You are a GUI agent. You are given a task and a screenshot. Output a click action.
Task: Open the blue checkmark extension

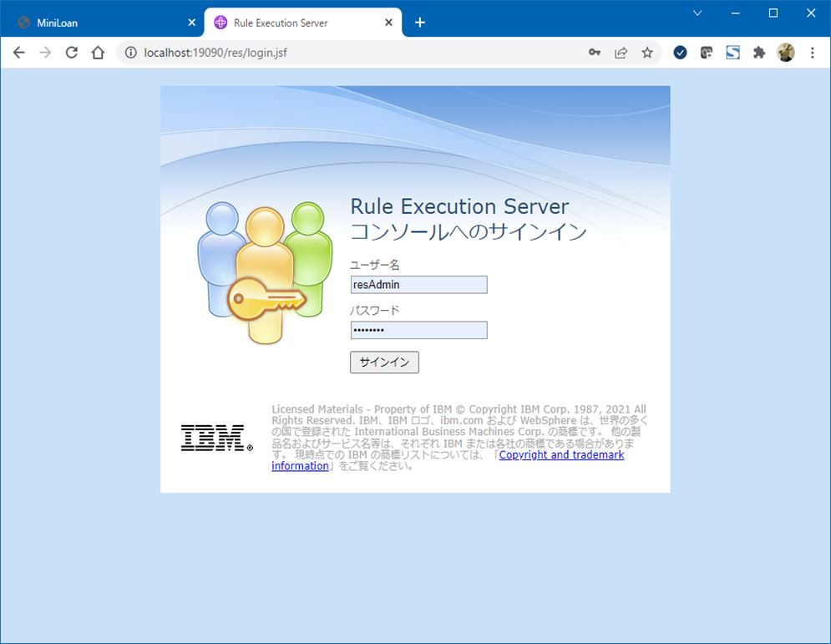[x=681, y=53]
